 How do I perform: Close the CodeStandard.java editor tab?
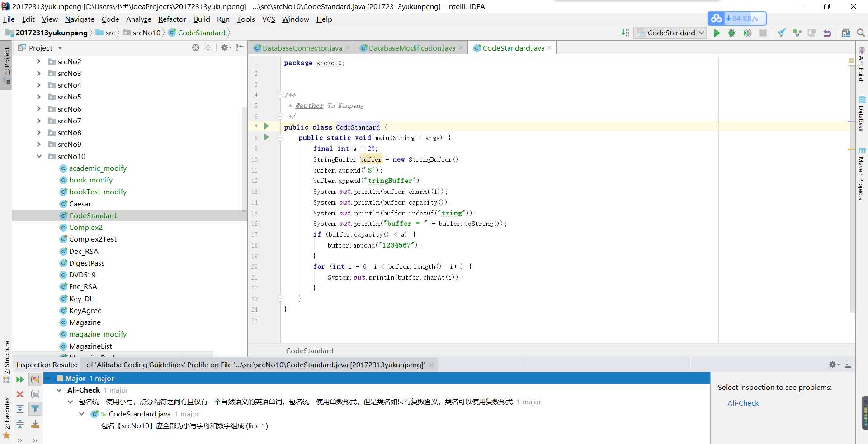(549, 48)
